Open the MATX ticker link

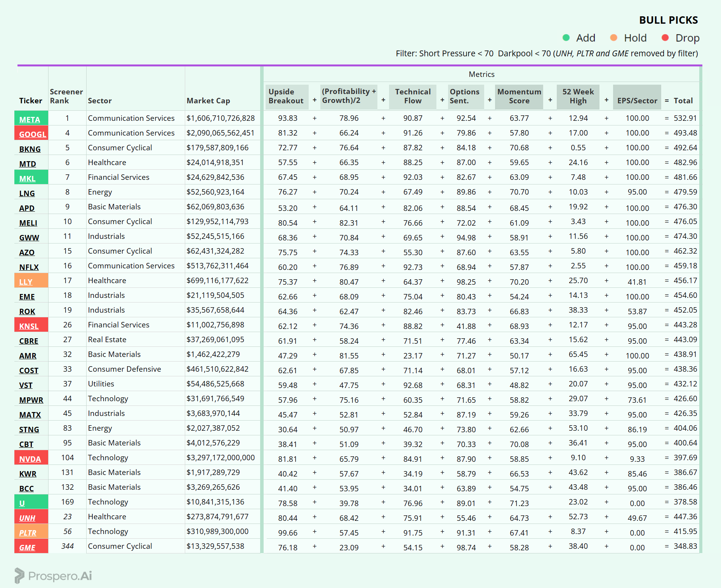pyautogui.click(x=30, y=415)
